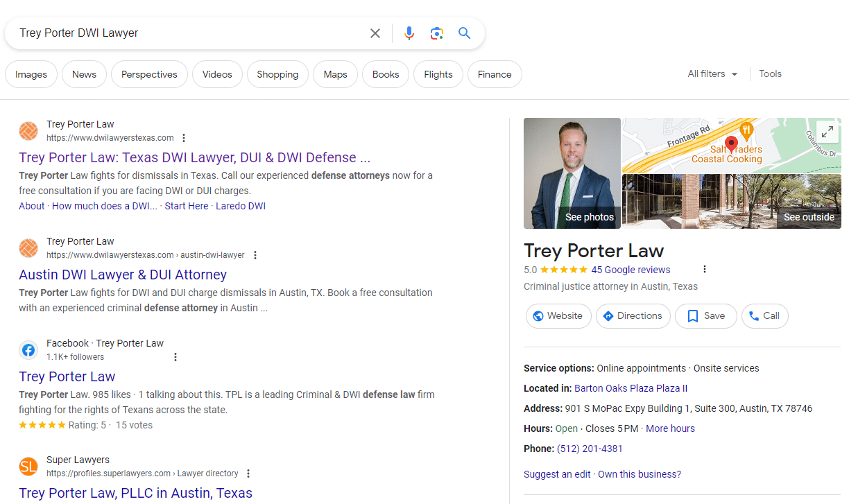Open the Austin DWI Lawyer result link
The height and width of the screenshot is (504, 849).
click(x=123, y=275)
